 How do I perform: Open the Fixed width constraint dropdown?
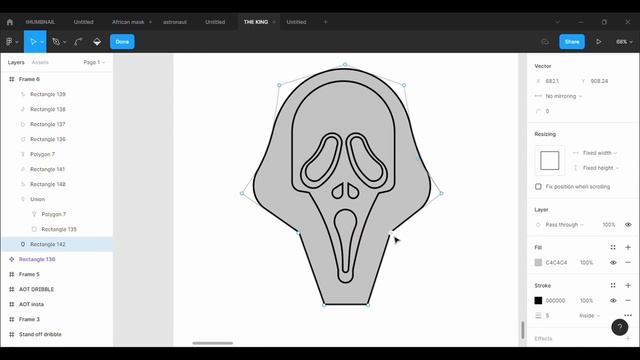600,153
